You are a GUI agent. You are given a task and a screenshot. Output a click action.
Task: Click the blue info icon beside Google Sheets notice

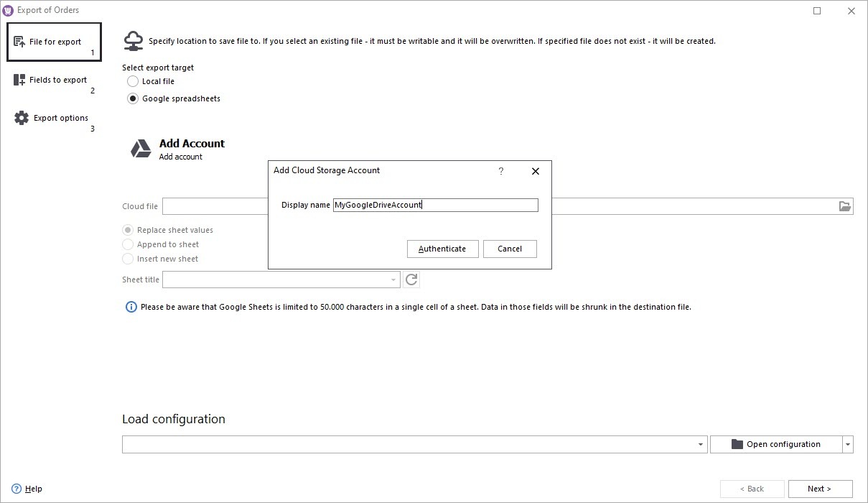(131, 307)
